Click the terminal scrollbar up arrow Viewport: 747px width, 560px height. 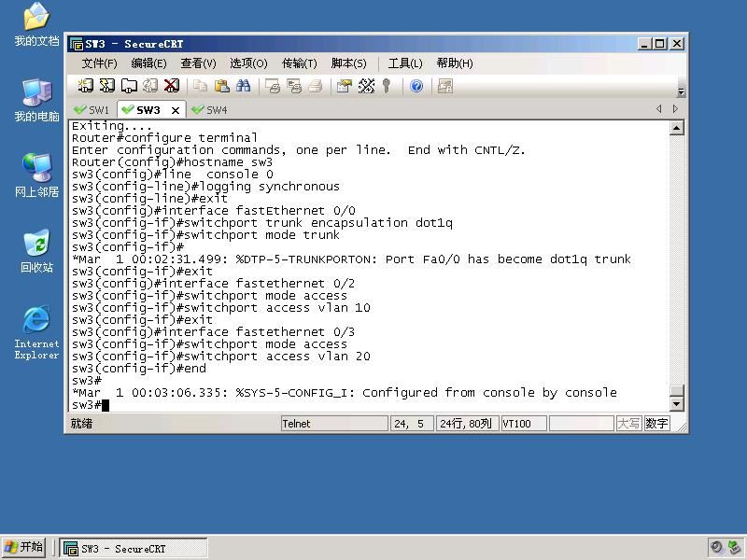pyautogui.click(x=676, y=128)
